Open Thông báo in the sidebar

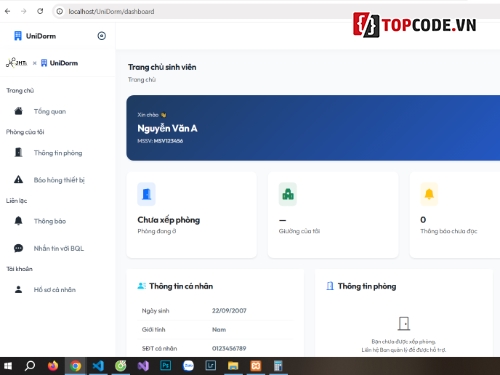pos(50,221)
